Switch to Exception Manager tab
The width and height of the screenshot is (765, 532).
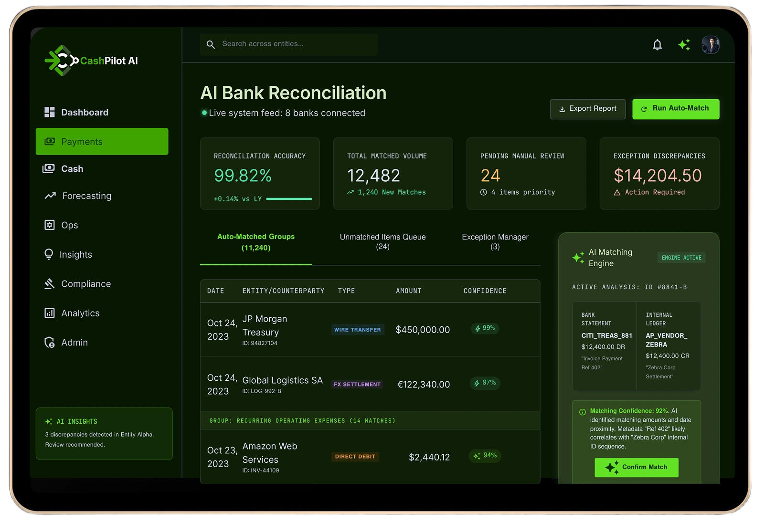495,242
